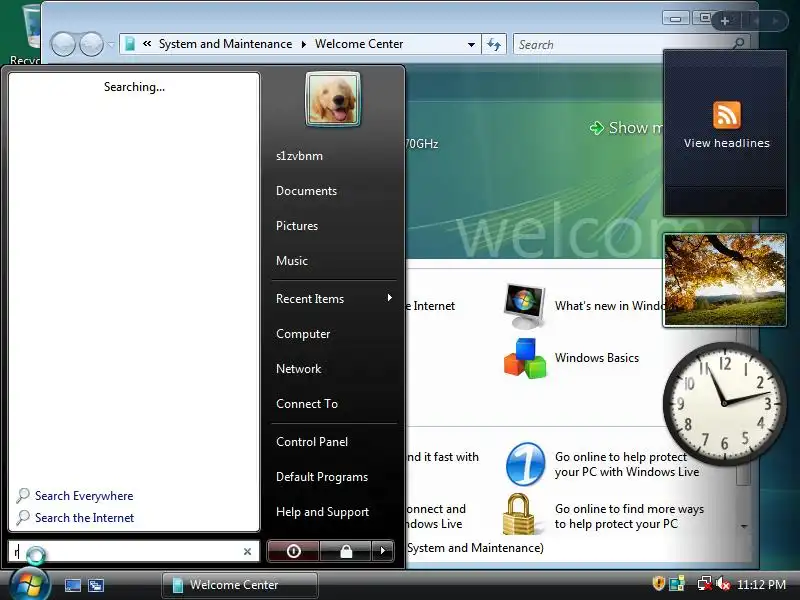
Task: Open Default Programs from Start menu
Action: pos(322,477)
